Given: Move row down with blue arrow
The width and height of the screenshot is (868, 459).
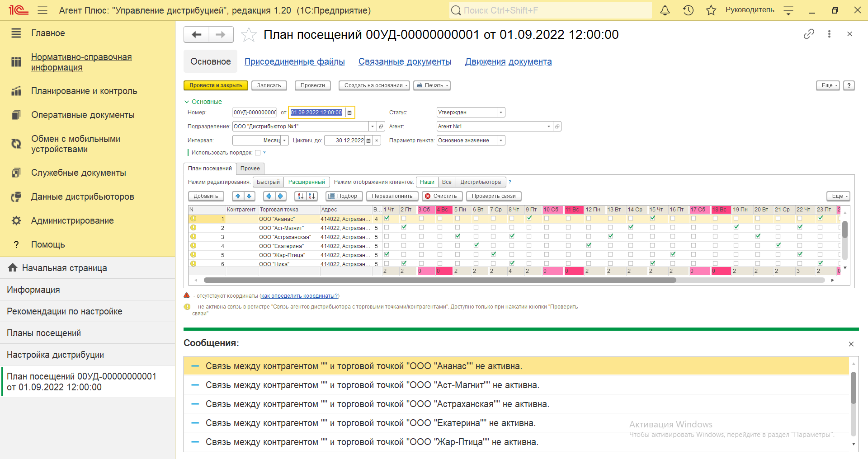Looking at the screenshot, I should 249,196.
